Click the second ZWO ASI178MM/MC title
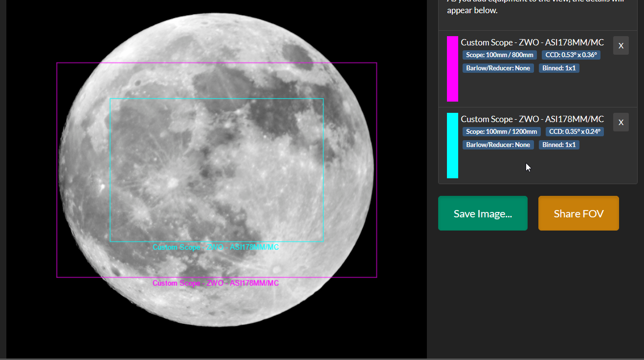This screenshot has width=644, height=360. click(532, 119)
